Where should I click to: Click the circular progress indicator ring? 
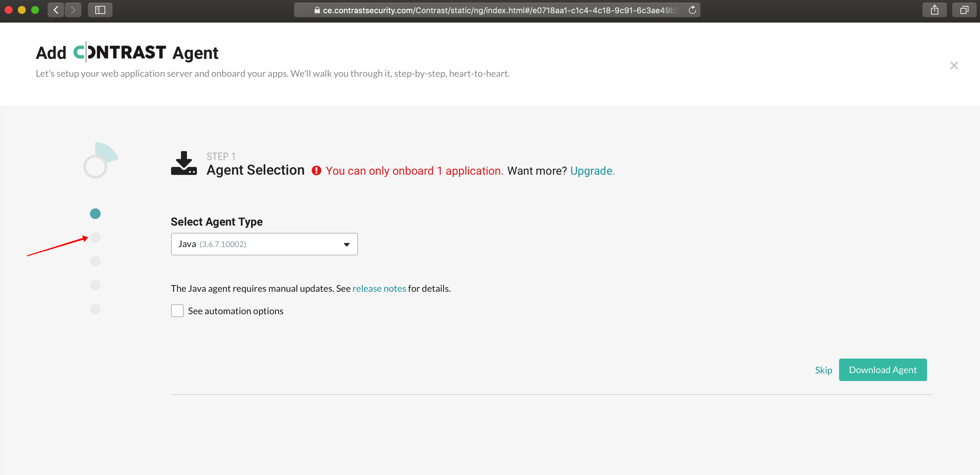tap(95, 167)
